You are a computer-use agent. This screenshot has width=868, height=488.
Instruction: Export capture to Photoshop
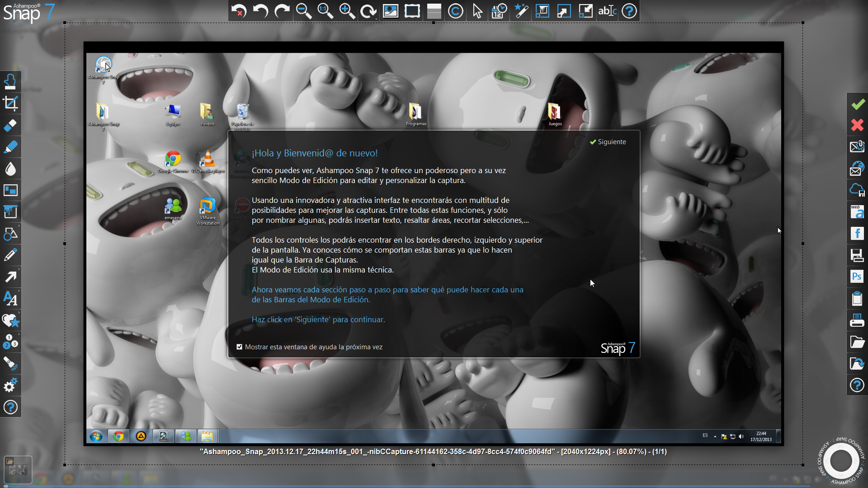857,277
